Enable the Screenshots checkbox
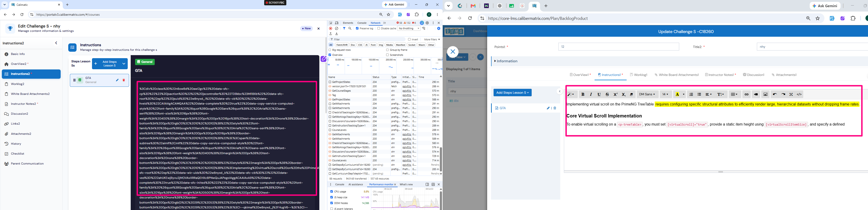Screen dimensions: 868x210 (388, 55)
